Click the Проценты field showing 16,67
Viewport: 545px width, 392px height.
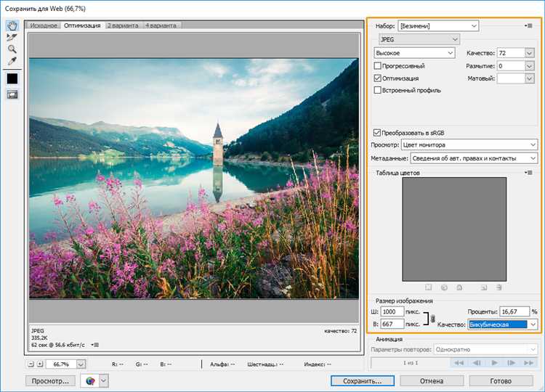(x=514, y=311)
